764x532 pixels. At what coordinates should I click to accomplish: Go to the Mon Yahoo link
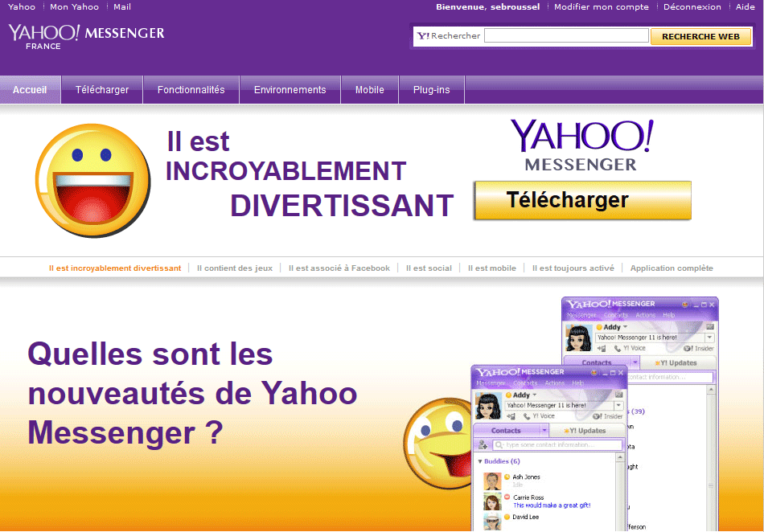(x=74, y=6)
